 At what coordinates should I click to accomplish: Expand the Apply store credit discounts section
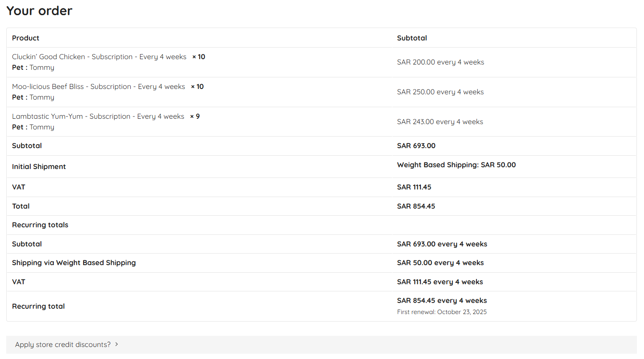coord(63,345)
